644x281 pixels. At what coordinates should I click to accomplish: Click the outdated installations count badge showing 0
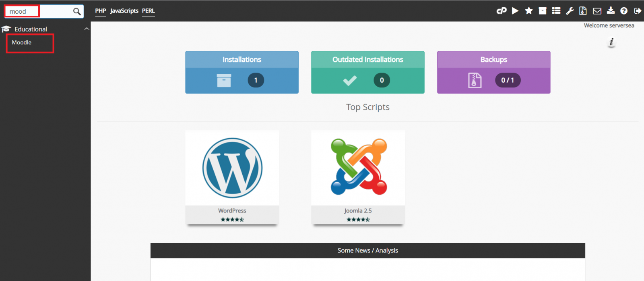coord(382,80)
